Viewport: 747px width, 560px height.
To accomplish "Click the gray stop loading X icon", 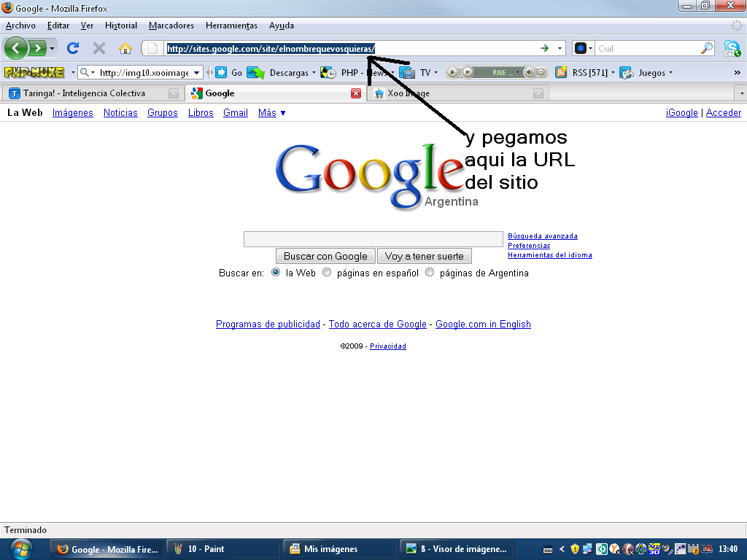I will pos(99,48).
